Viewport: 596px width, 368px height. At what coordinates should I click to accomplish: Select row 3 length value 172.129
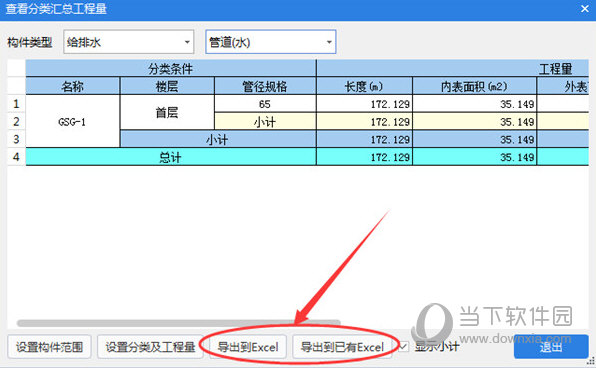[364, 139]
